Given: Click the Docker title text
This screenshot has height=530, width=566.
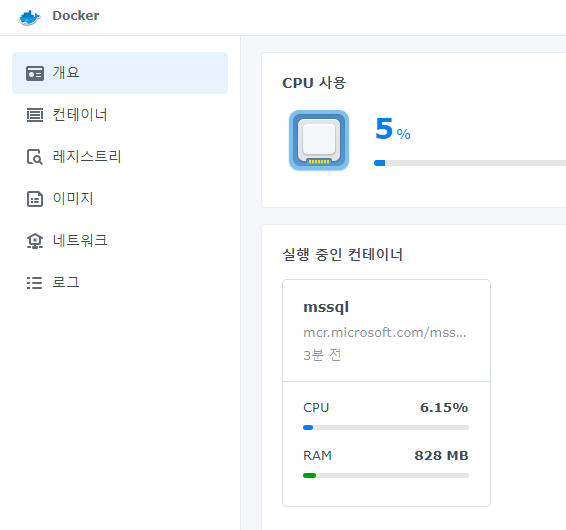Looking at the screenshot, I should [75, 16].
